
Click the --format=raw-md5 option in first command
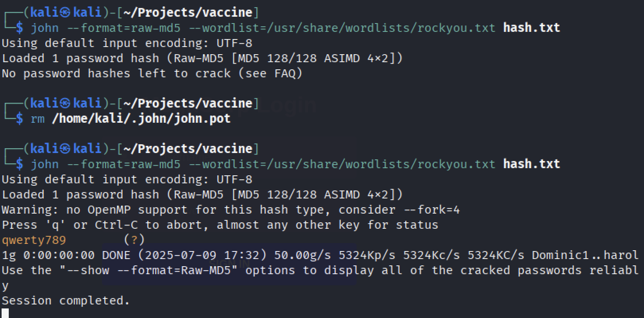click(x=123, y=28)
